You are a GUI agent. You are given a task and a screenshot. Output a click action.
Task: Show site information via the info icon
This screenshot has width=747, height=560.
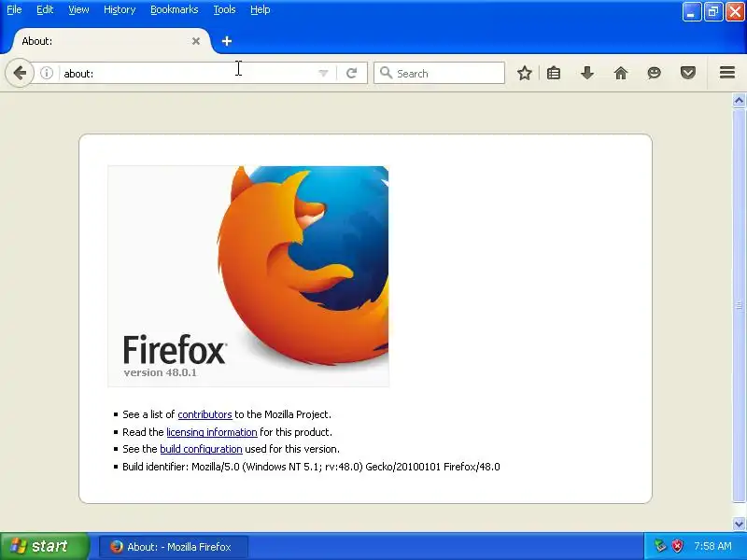46,73
